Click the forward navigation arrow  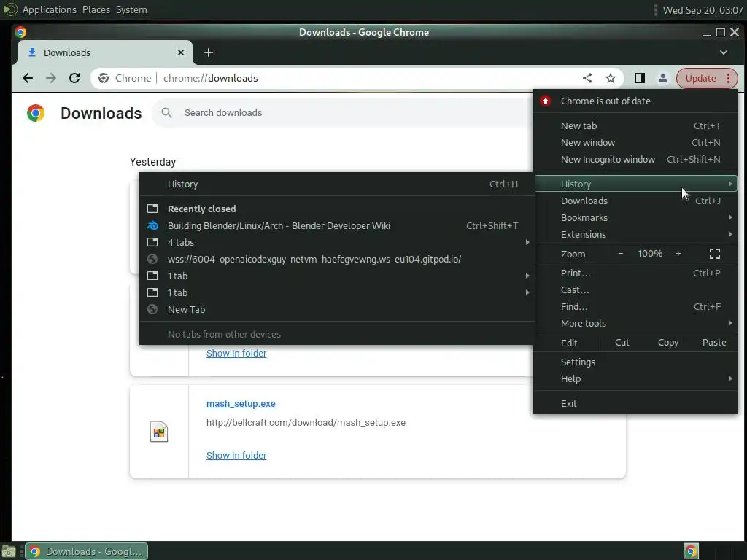click(x=51, y=78)
